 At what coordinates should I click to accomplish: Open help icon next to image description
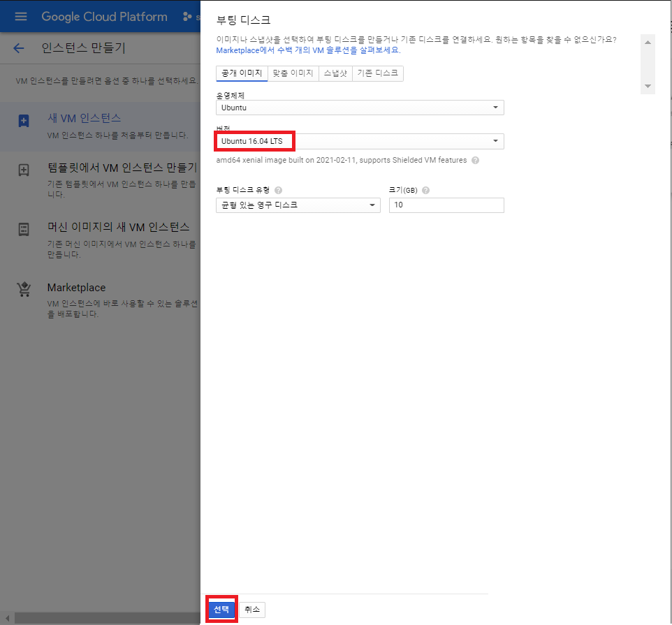pos(475,160)
